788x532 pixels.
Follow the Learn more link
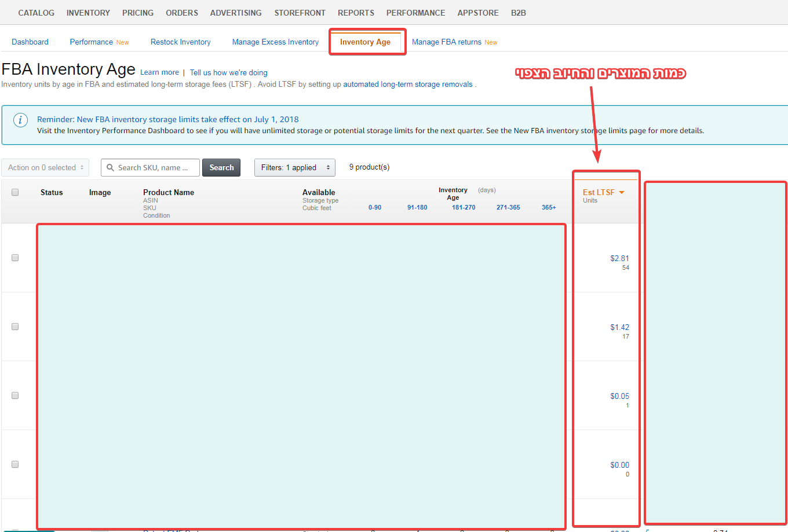click(x=159, y=72)
